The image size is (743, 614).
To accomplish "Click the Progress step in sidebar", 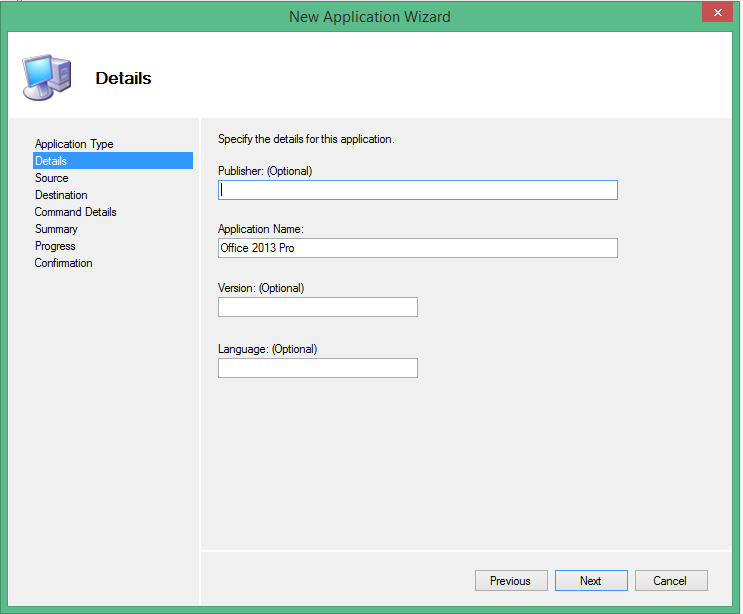I will [x=55, y=246].
